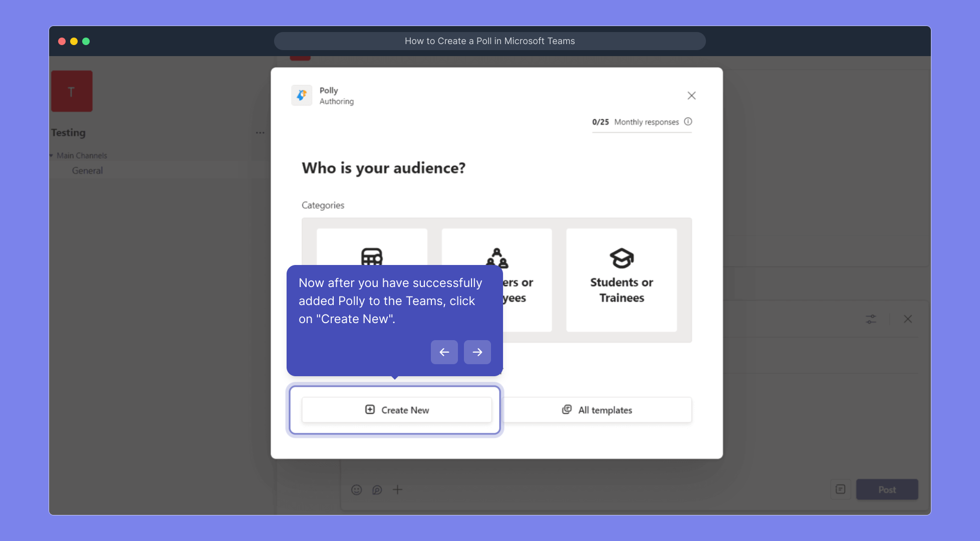Click the Polly icon in the composer toolbar
980x541 pixels.
click(377, 489)
